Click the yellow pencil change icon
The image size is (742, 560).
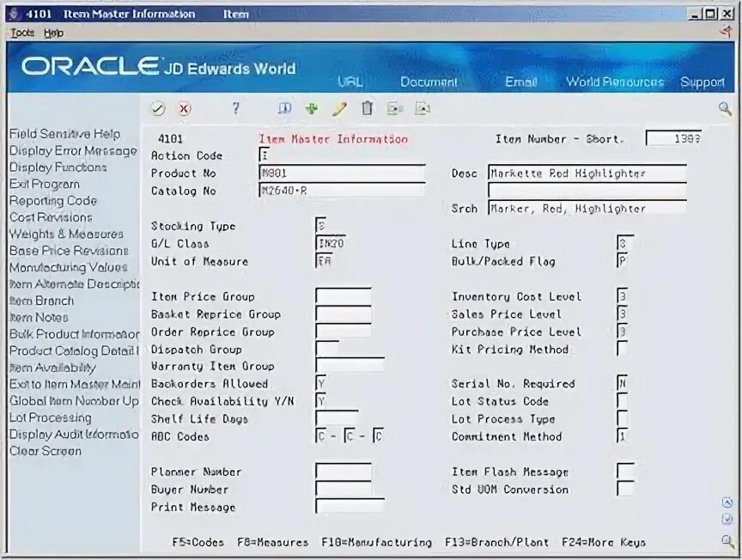pyautogui.click(x=339, y=109)
